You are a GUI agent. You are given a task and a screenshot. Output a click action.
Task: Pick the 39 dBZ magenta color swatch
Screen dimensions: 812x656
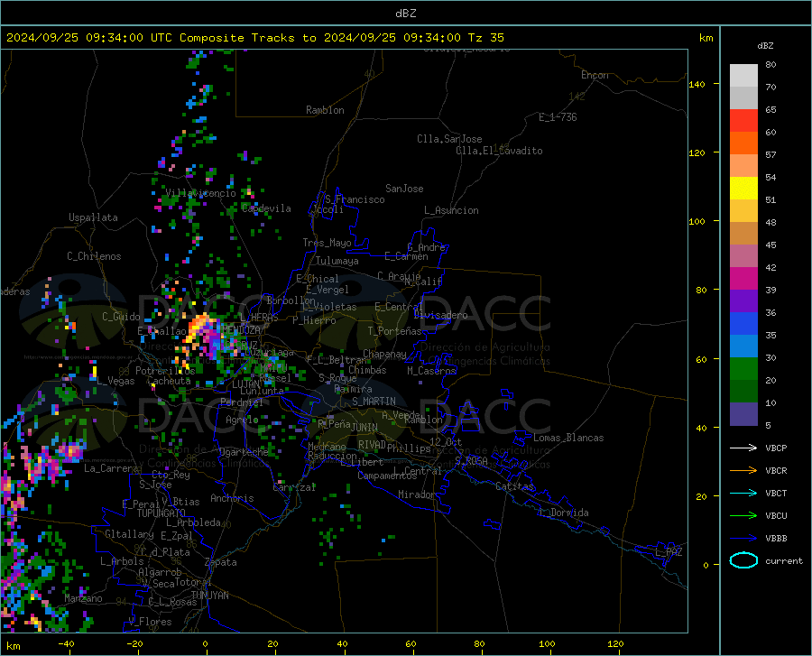[743, 279]
